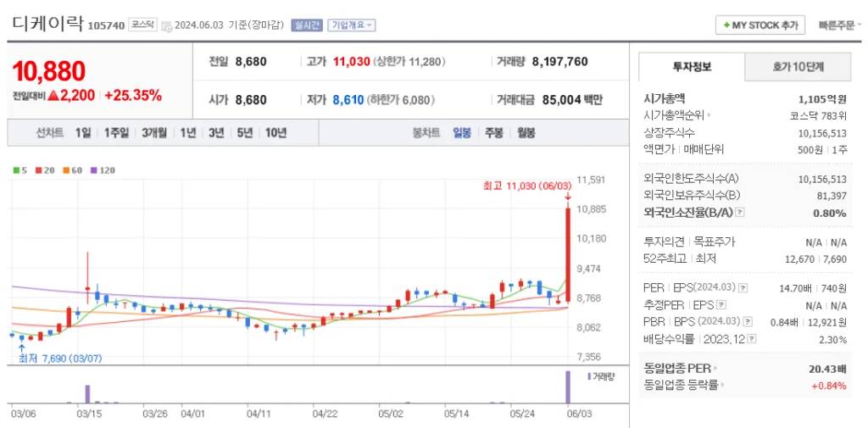
Task: Click the 03/15 volume bar
Action: point(87,394)
